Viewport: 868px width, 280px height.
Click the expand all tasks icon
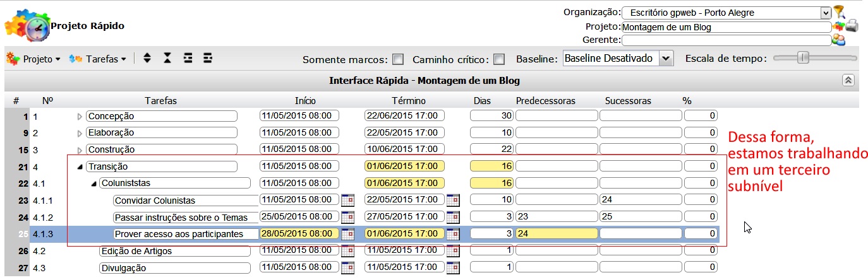click(x=147, y=59)
